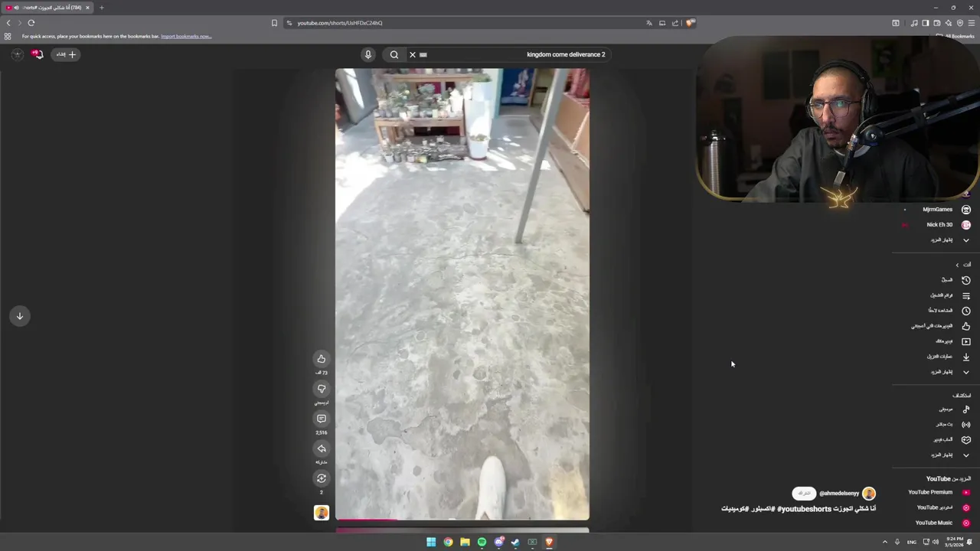Dislike the Short with the thumbs-down icon
The width and height of the screenshot is (980, 551).
pos(322,389)
